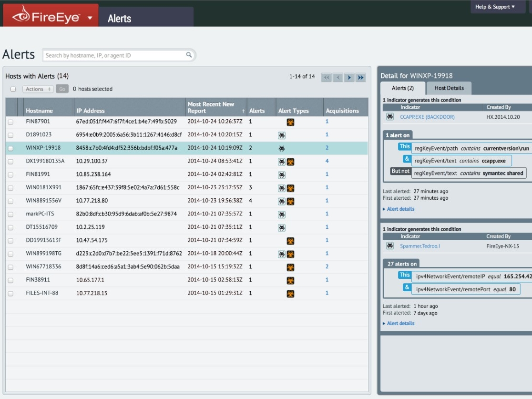Click the biohazard icon in FILES-INT-88 row
Viewport: 532px width, 399px height.
(290, 294)
